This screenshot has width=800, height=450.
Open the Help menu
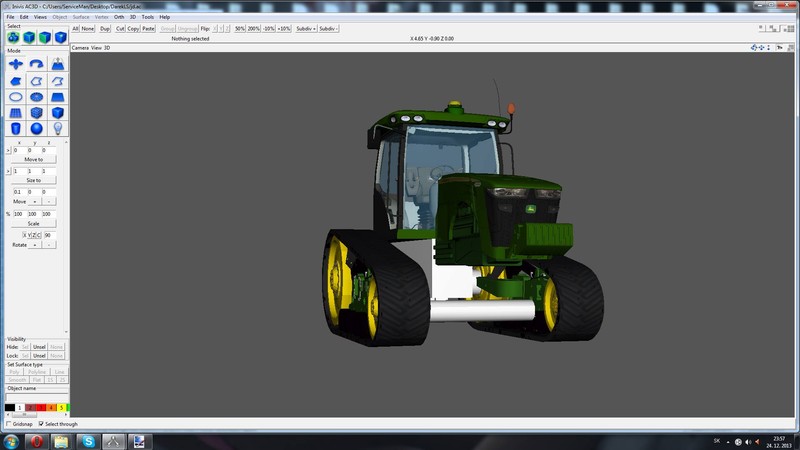[x=164, y=17]
